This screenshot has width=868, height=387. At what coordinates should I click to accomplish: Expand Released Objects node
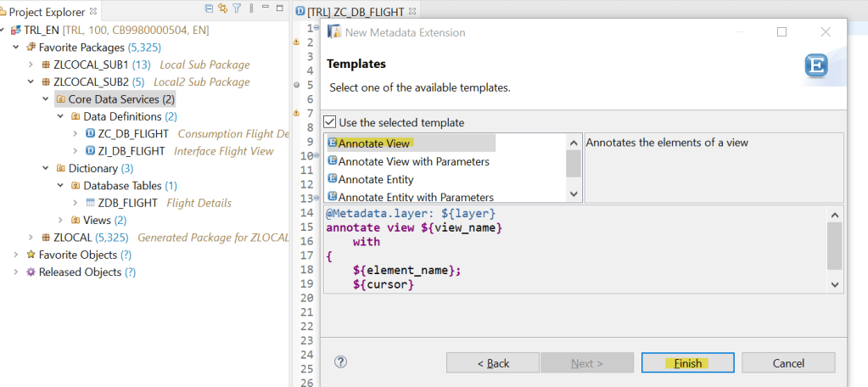[x=17, y=272]
